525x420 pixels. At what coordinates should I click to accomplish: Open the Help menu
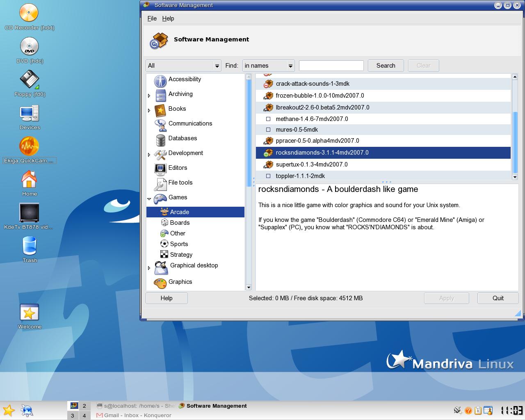tap(168, 18)
